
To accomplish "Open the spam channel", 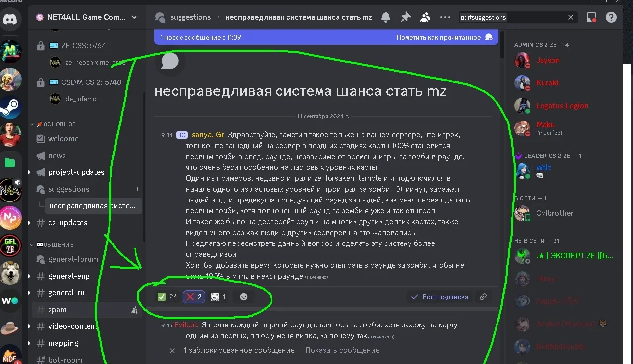I will (87, 310).
